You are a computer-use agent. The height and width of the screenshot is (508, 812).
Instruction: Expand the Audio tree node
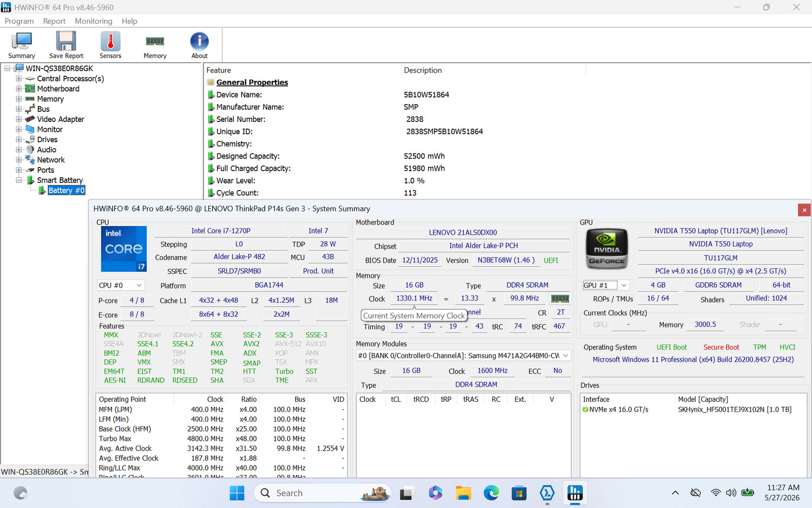pos(19,150)
